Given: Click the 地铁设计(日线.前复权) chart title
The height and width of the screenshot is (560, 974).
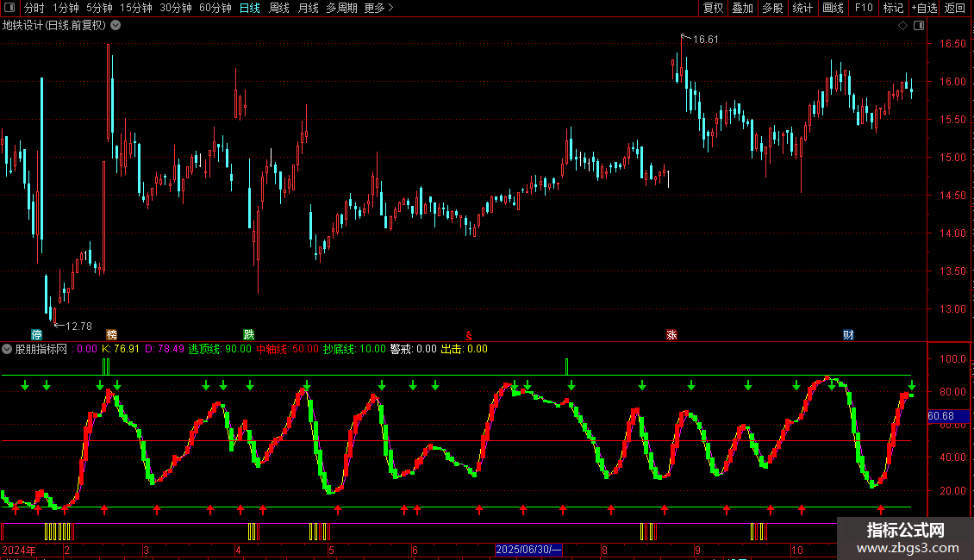Looking at the screenshot, I should (54, 26).
